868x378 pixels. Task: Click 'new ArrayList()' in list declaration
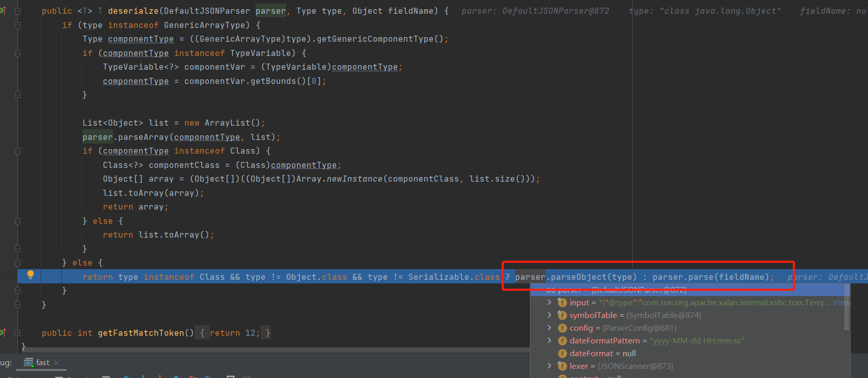pos(222,123)
